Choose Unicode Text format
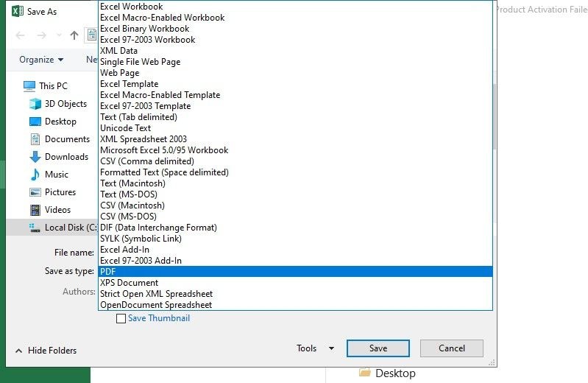The height and width of the screenshot is (383, 588). [295, 128]
